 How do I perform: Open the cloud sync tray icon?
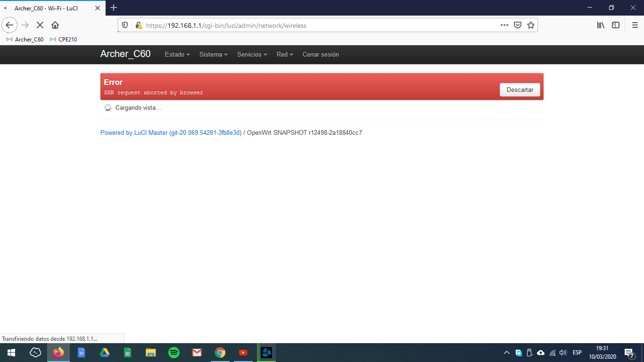coord(541,353)
